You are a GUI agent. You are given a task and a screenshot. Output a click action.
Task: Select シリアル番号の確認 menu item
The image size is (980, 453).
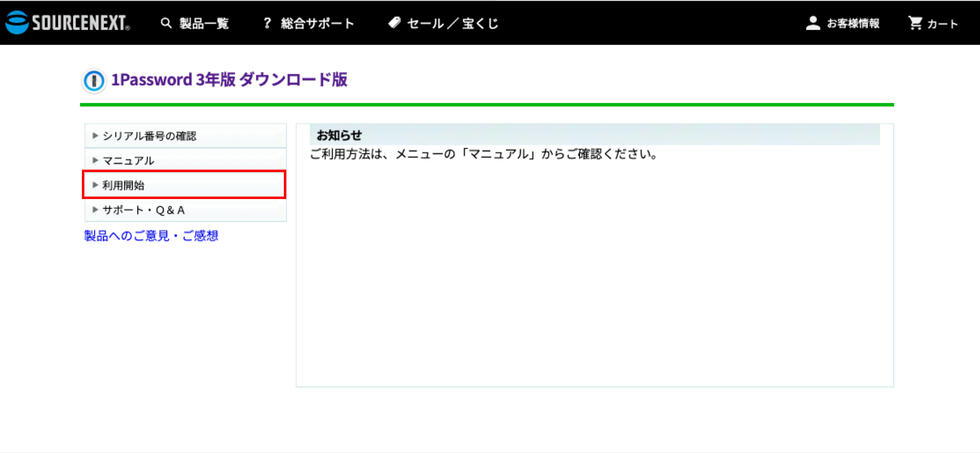185,136
